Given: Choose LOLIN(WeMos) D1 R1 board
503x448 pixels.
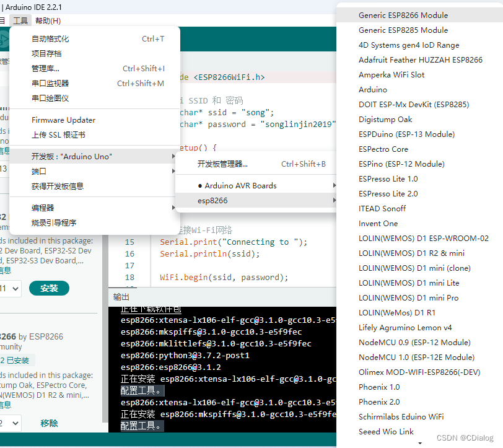Looking at the screenshot, I should pyautogui.click(x=419, y=312).
